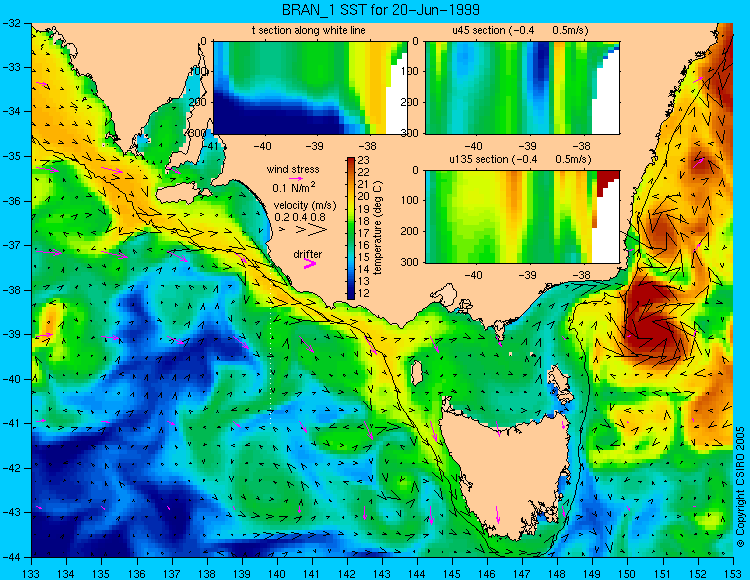Pick the dark blue bottom of temperature colorbar
The image size is (750, 580).
351,295
